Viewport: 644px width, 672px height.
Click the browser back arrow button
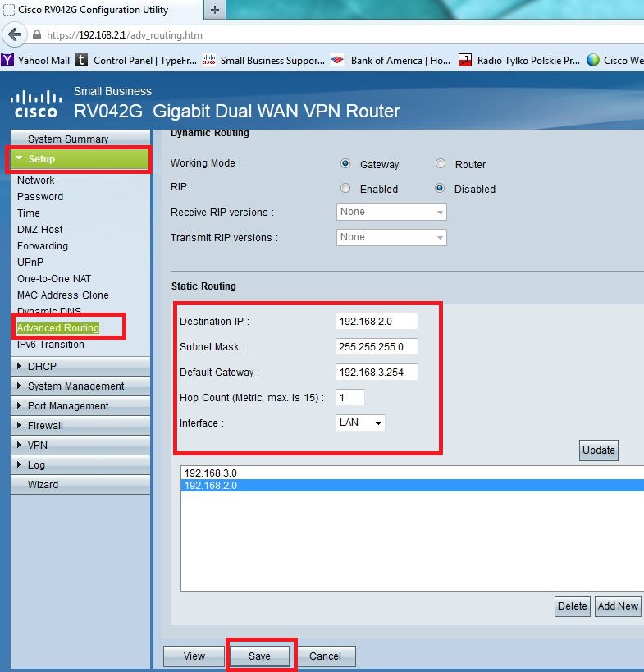(x=14, y=34)
